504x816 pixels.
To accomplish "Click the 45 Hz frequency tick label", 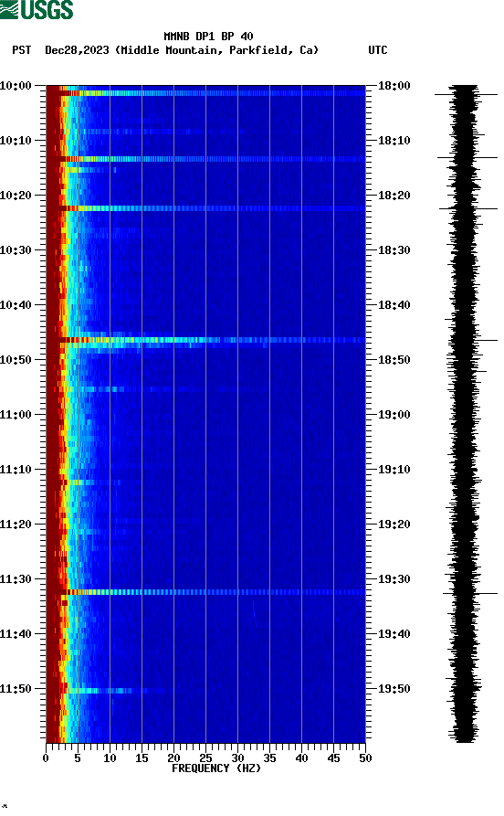I will point(333,758).
